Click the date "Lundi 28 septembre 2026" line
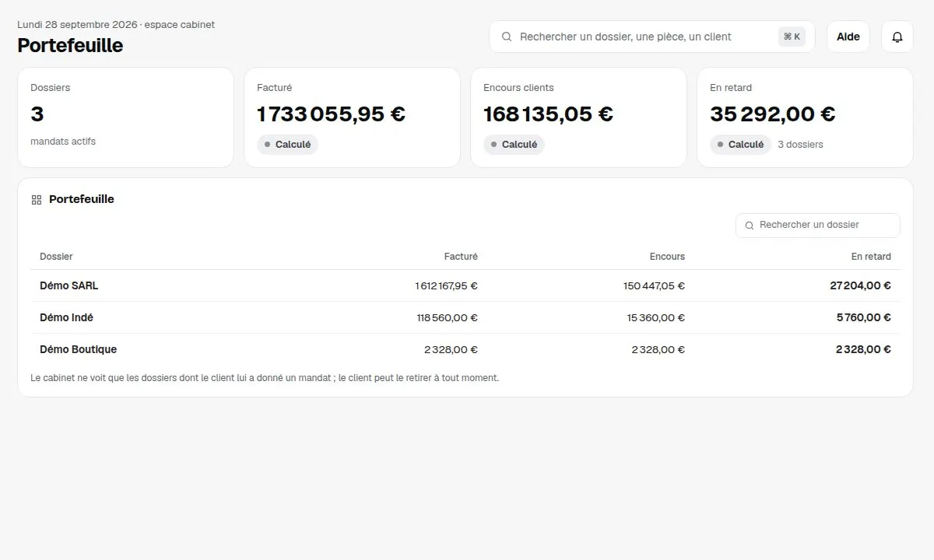This screenshot has width=934, height=560. (x=116, y=25)
